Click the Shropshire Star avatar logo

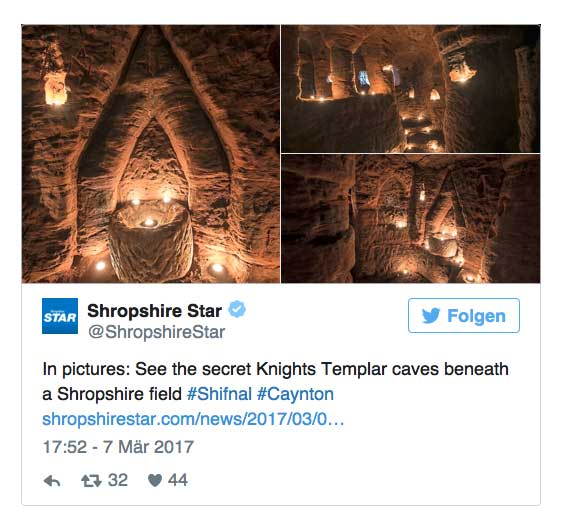tap(60, 316)
